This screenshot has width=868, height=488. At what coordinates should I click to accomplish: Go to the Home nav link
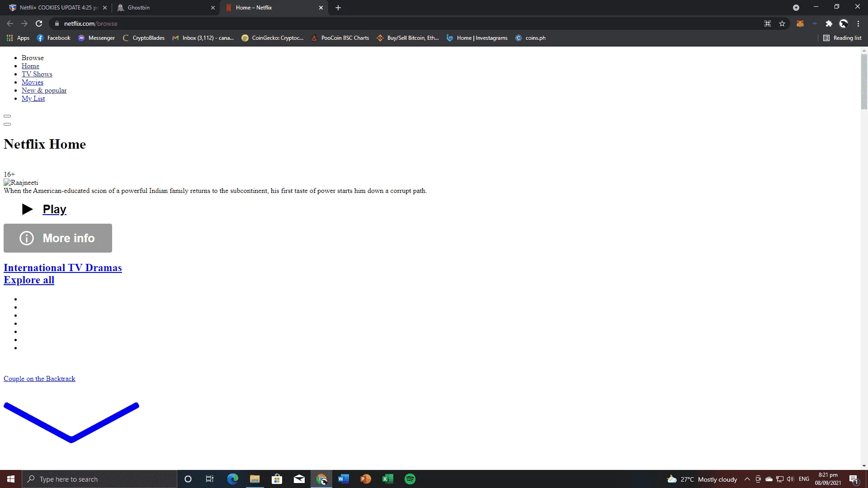pyautogui.click(x=30, y=66)
